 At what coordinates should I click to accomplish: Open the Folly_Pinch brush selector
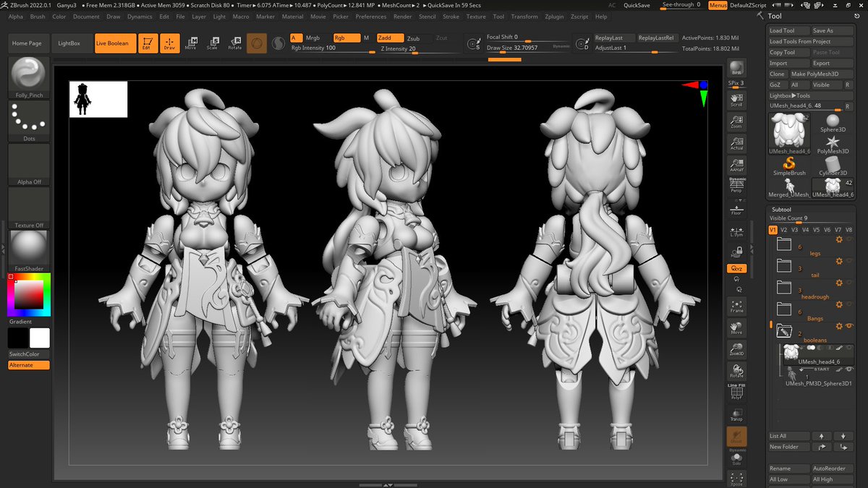point(29,77)
